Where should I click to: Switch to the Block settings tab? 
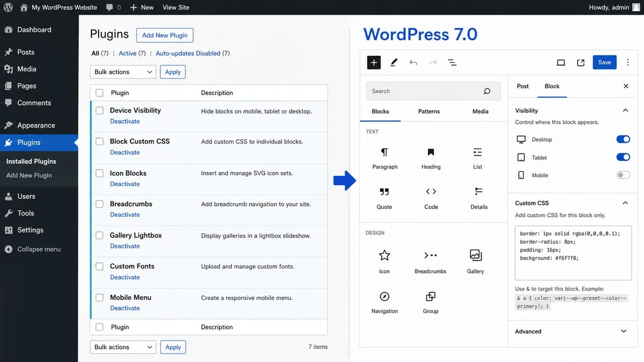tap(552, 86)
